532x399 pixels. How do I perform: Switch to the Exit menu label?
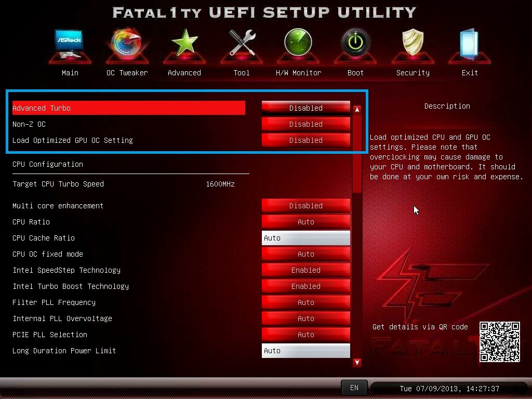(x=470, y=73)
